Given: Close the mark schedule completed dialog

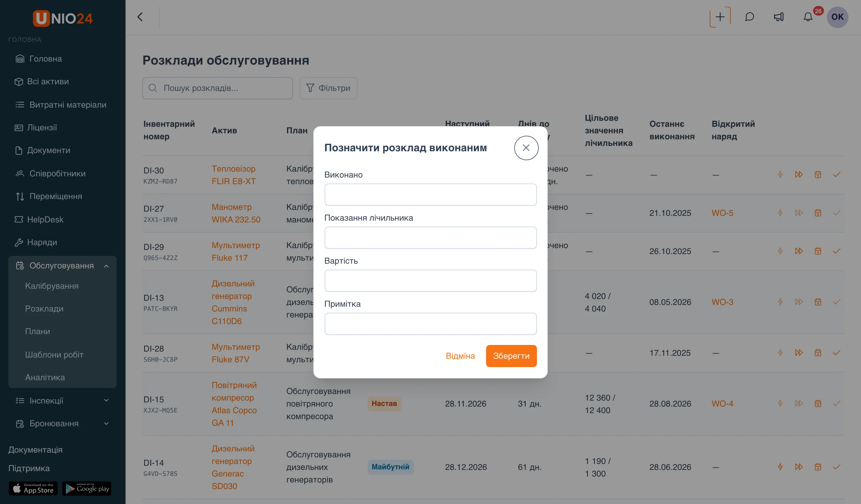Looking at the screenshot, I should point(526,148).
